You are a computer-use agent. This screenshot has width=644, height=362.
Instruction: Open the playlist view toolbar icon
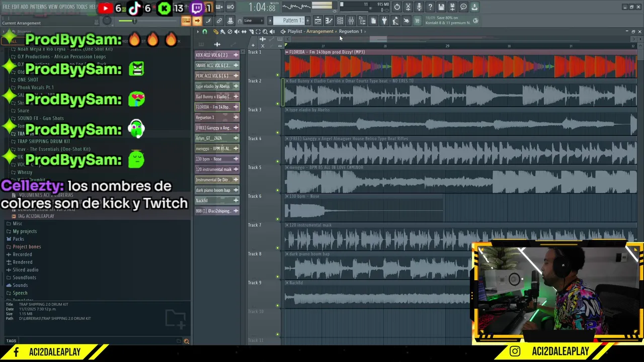[318, 21]
